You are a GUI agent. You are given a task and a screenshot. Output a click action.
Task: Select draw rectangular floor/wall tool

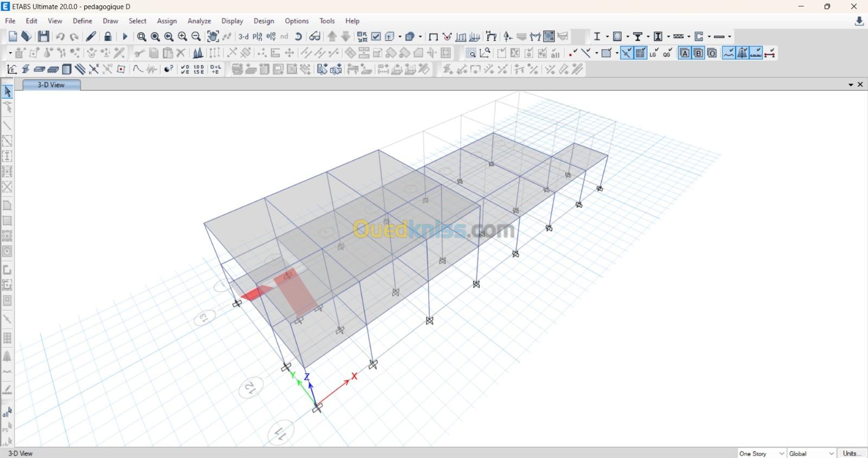[8, 221]
